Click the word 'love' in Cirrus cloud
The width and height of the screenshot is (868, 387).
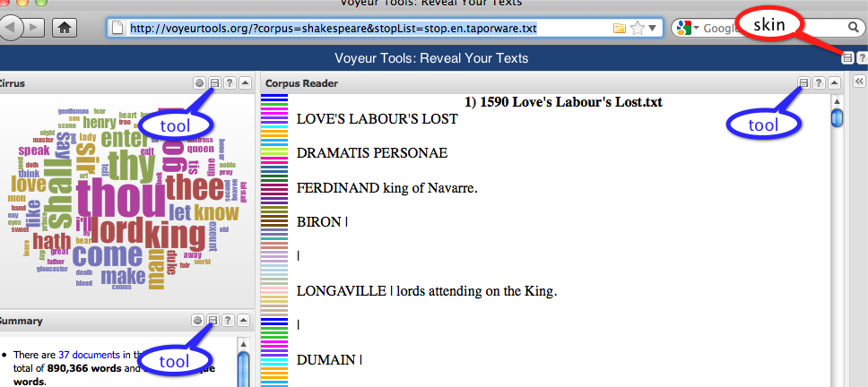coord(28,184)
